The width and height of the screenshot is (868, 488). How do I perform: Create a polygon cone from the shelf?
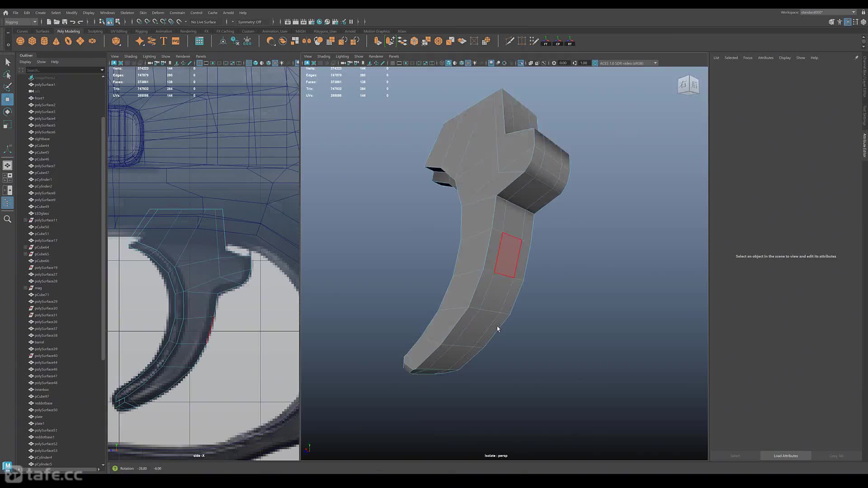(56, 41)
